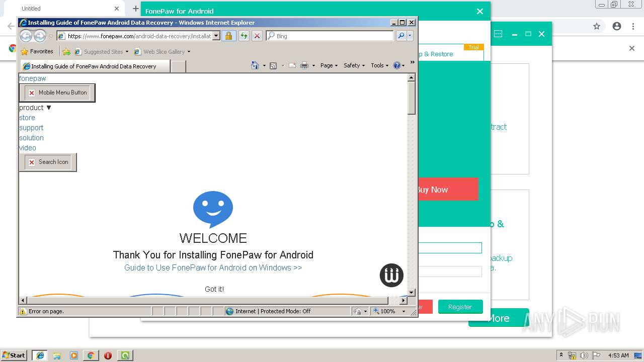Viewport: 644px width, 362px height.
Task: Select the Installing Guide of FonePaw tab
Action: point(95,66)
